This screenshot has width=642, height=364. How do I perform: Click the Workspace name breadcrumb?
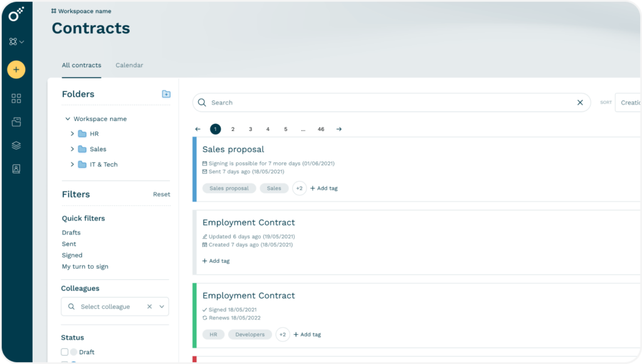81,11
